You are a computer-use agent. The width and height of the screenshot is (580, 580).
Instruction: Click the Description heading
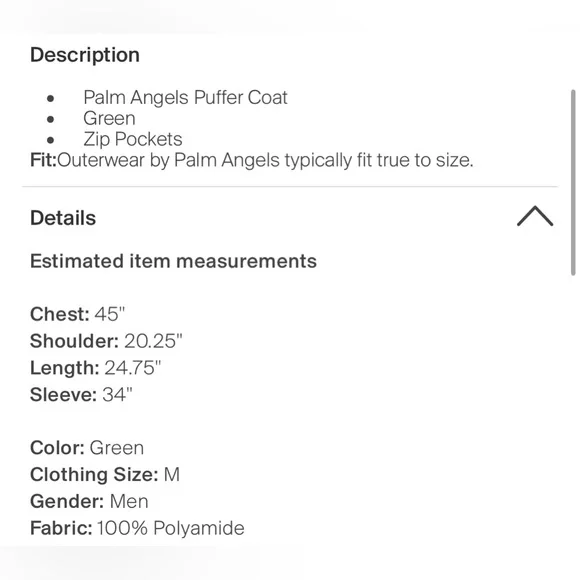[x=85, y=55]
